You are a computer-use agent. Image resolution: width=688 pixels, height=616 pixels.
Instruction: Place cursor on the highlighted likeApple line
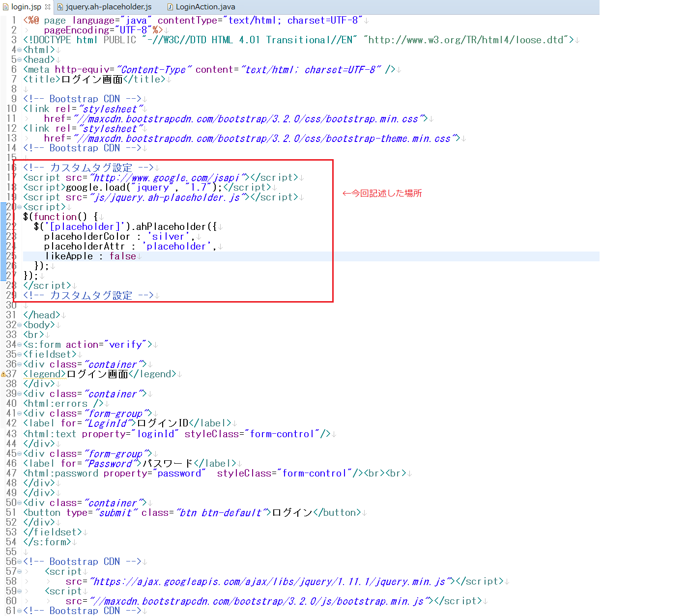[90, 256]
